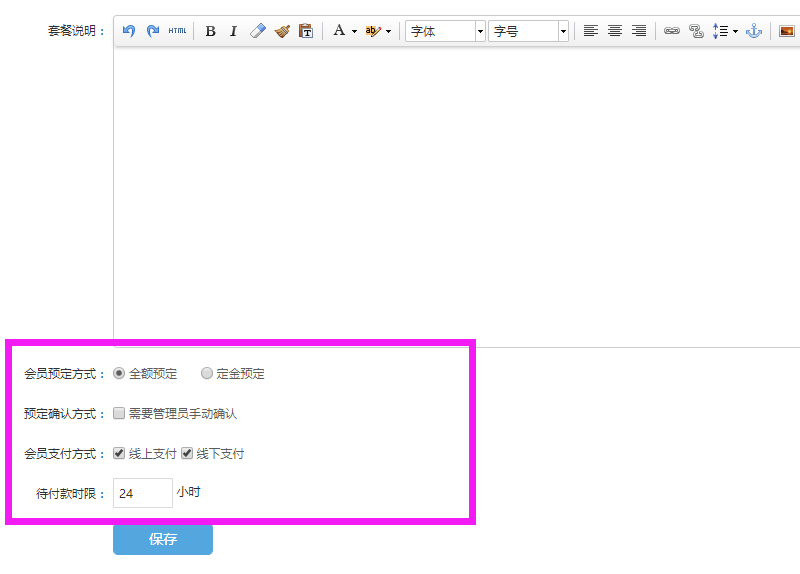800x574 pixels.
Task: Click the redo arrow icon
Action: tap(152, 31)
